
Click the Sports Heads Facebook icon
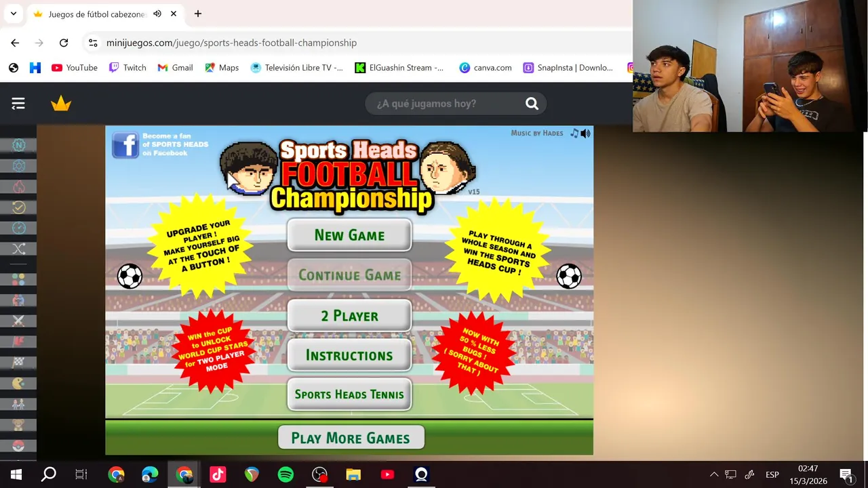125,145
